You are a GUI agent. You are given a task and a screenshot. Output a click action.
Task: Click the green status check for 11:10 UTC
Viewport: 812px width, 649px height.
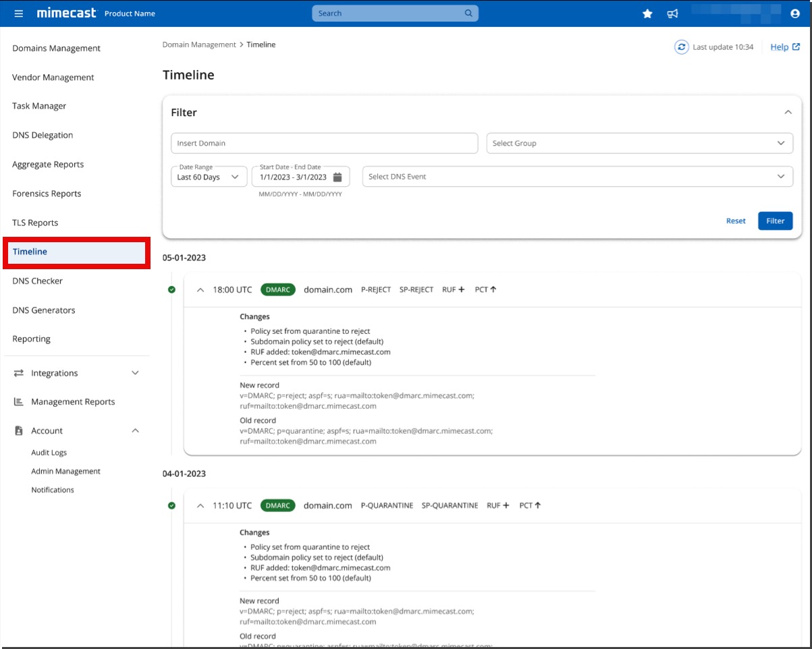[x=171, y=505]
